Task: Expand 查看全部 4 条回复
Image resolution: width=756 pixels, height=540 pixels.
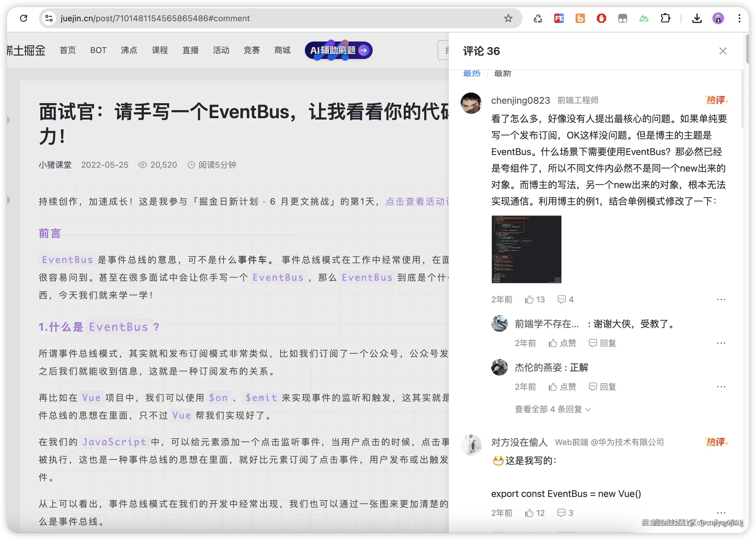Action: click(552, 409)
